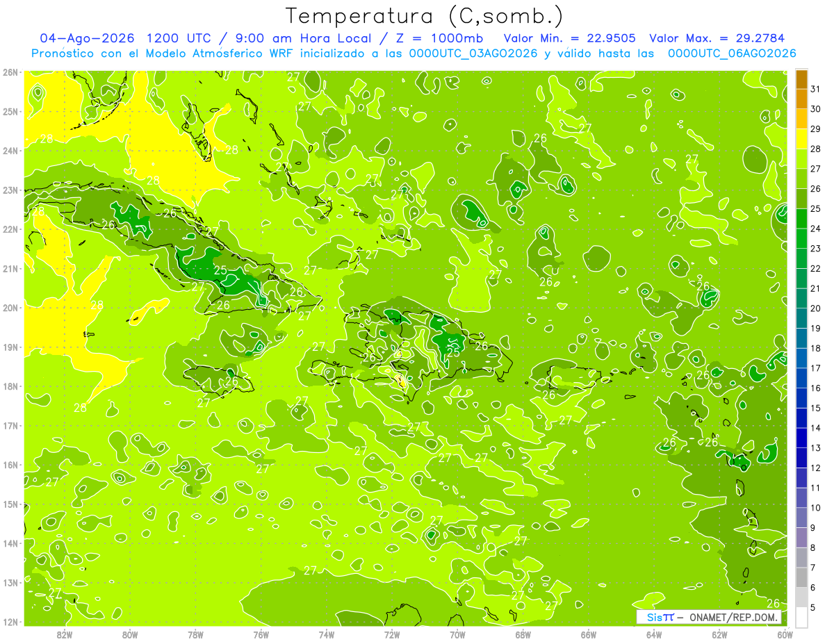The height and width of the screenshot is (644, 834).
Task: Click the "66W" longitude axis label
Action: pos(589,634)
